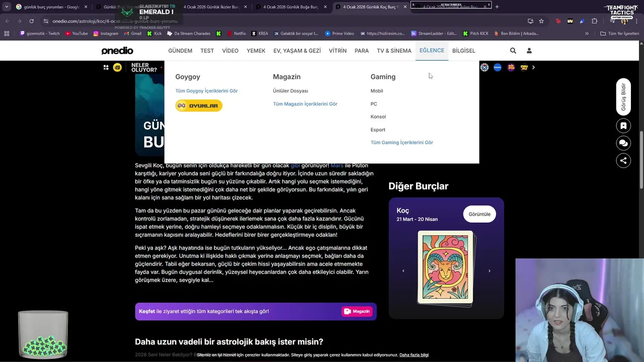The image size is (644, 362).
Task: Open the Gmail bookmark
Action: [x=132, y=34]
